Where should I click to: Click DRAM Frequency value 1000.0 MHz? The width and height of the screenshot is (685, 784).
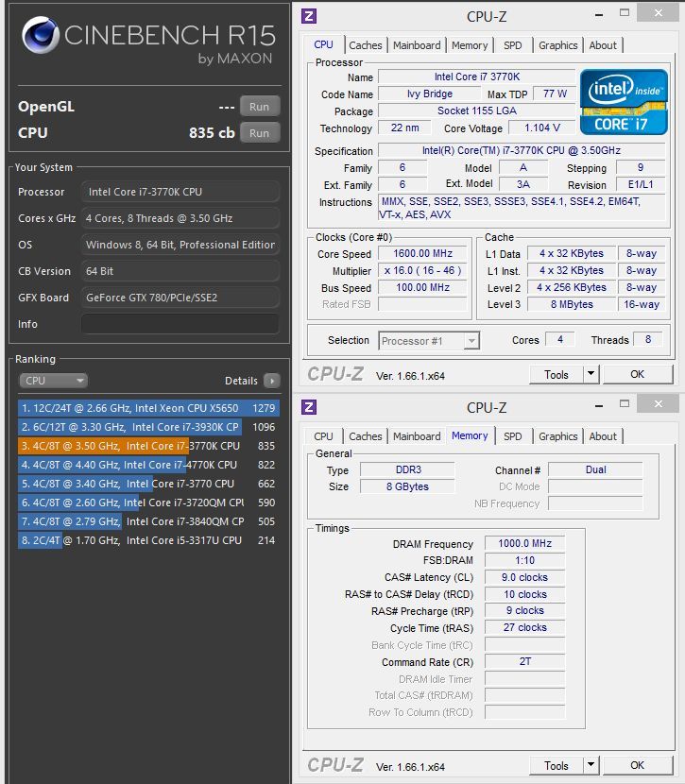click(525, 543)
